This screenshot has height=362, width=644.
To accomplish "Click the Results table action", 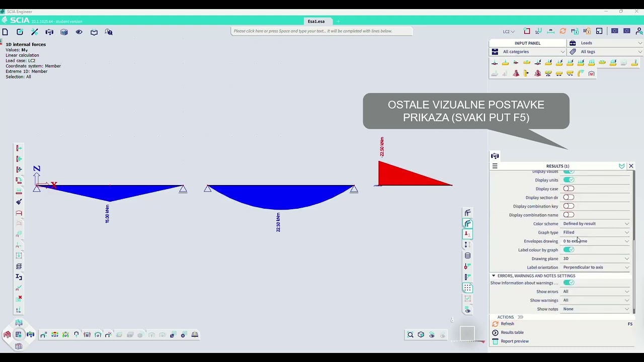I will tap(512, 332).
